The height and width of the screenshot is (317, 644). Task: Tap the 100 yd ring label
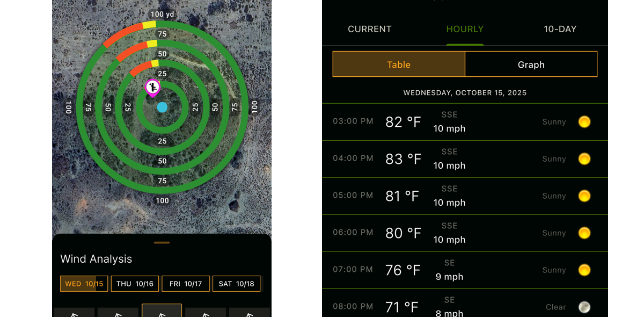162,15
